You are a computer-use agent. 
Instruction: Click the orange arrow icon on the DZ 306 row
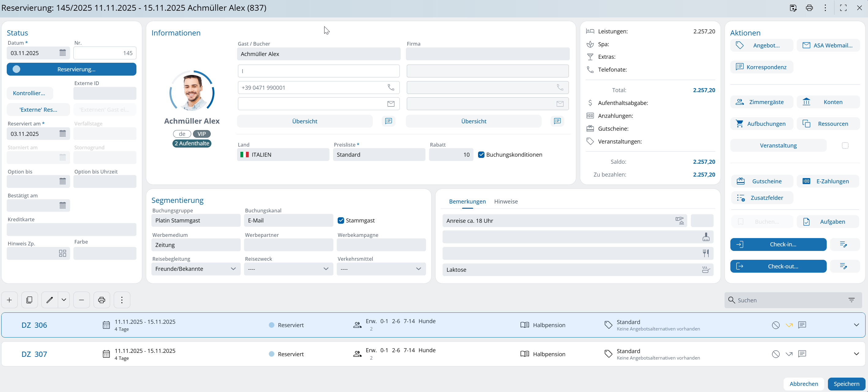(789, 325)
